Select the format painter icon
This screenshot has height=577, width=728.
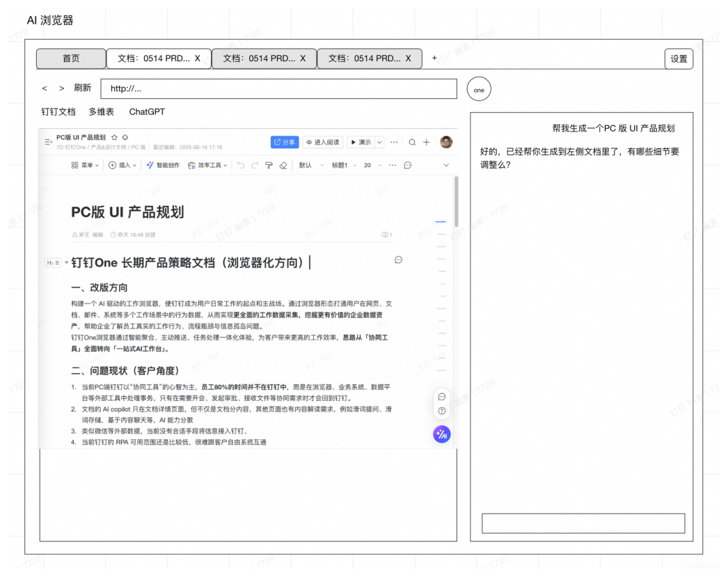[269, 165]
